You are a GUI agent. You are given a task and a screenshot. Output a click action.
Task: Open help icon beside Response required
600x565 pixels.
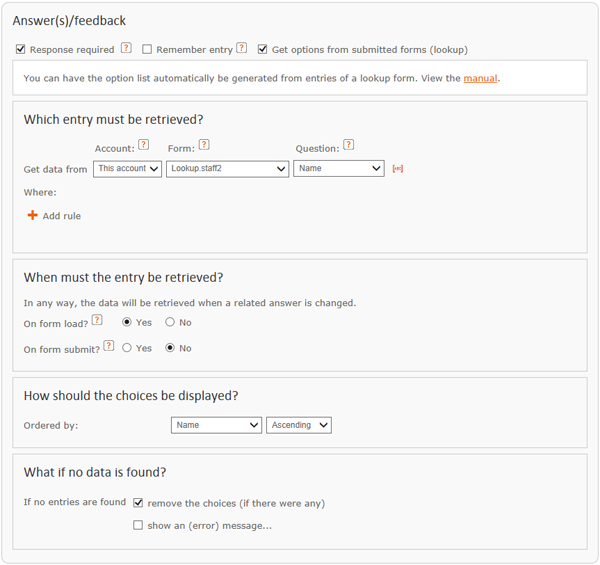pyautogui.click(x=126, y=48)
